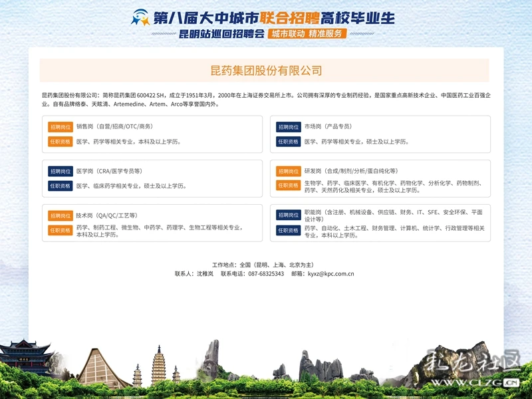The height and width of the screenshot is (399, 532).
Task: Click 招聘岗位 tag beside 医学岗
Action: point(61,172)
